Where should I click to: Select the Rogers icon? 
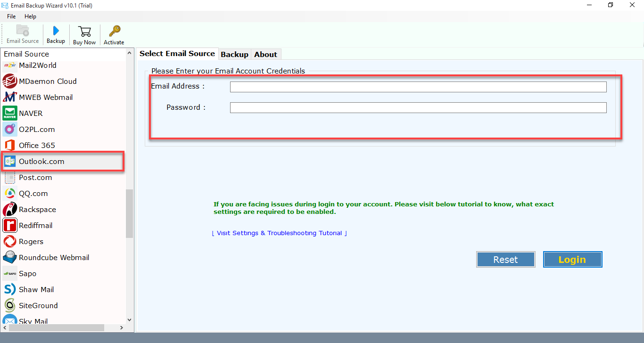[10, 241]
